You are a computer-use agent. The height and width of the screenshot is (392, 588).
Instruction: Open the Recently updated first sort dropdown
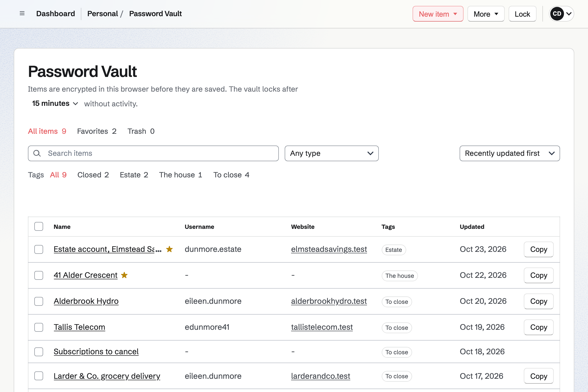(510, 153)
